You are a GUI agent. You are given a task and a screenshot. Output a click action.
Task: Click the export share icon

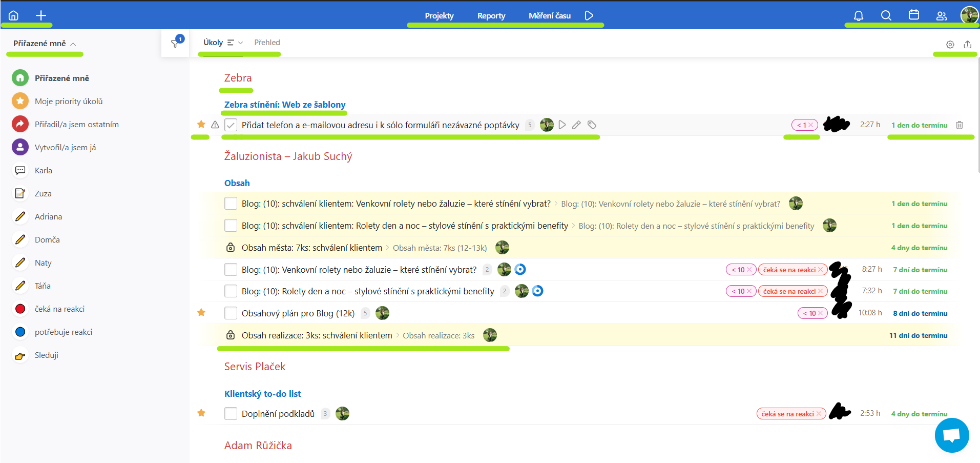(968, 45)
